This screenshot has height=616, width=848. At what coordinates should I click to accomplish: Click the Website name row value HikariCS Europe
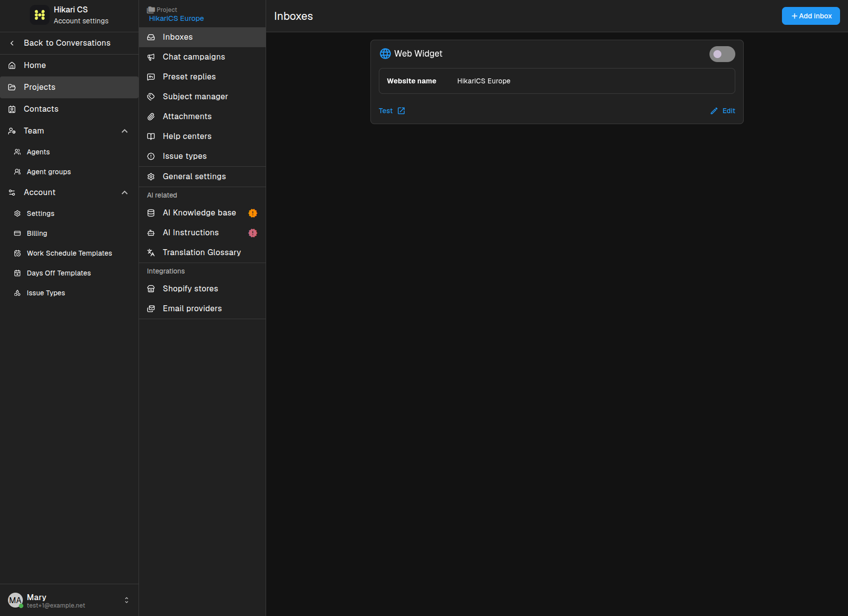pos(484,81)
